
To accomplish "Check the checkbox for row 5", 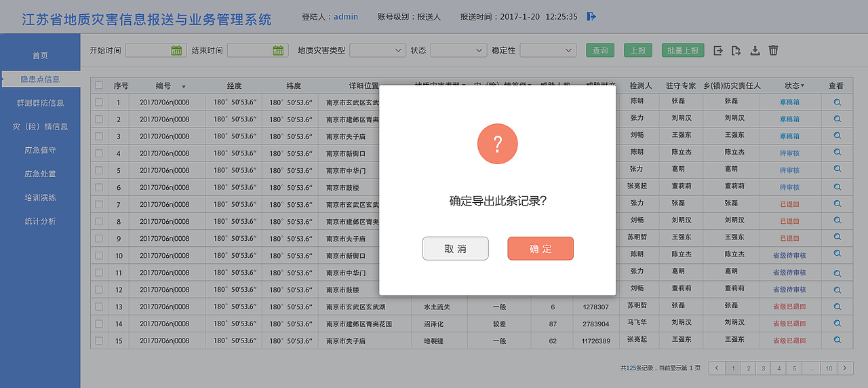I will point(99,170).
